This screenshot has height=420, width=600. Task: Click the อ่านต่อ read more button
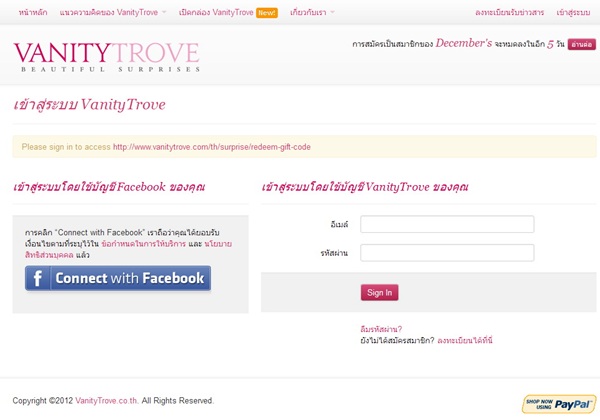pyautogui.click(x=582, y=44)
